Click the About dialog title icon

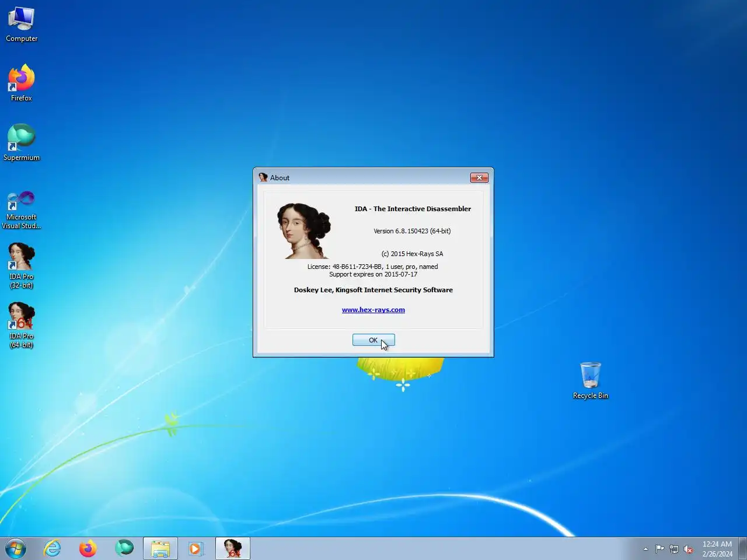tap(263, 177)
